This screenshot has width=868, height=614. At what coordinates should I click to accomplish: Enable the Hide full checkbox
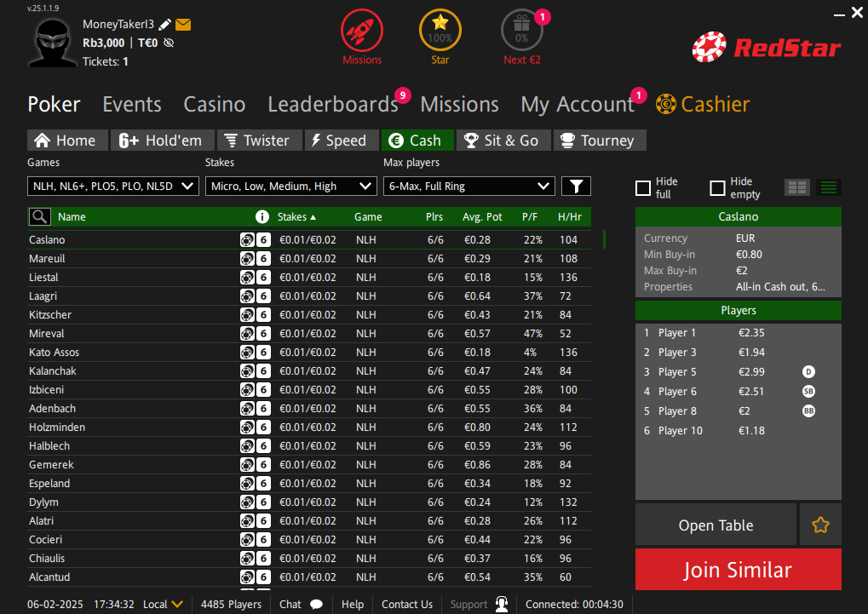[643, 188]
